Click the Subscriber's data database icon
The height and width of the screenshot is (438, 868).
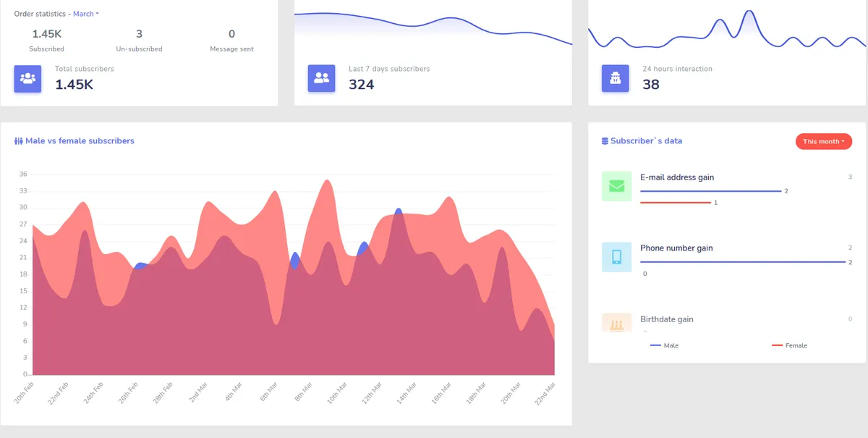[605, 141]
